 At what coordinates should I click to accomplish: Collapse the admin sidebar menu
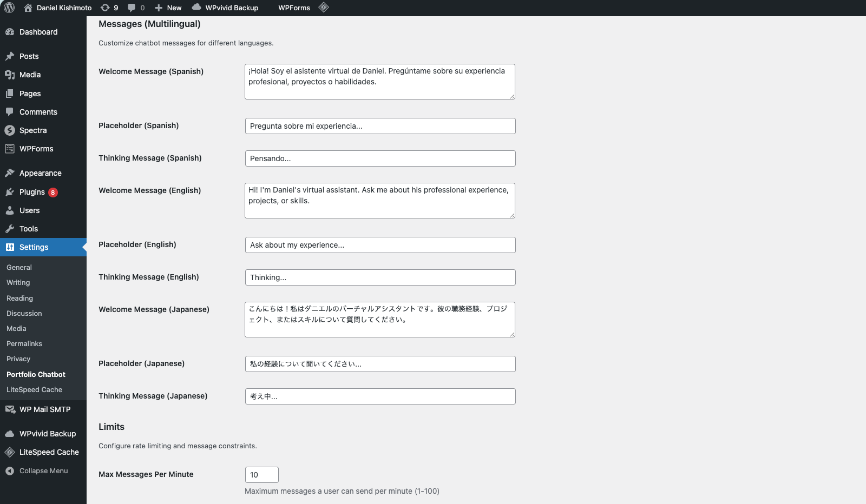pos(43,470)
